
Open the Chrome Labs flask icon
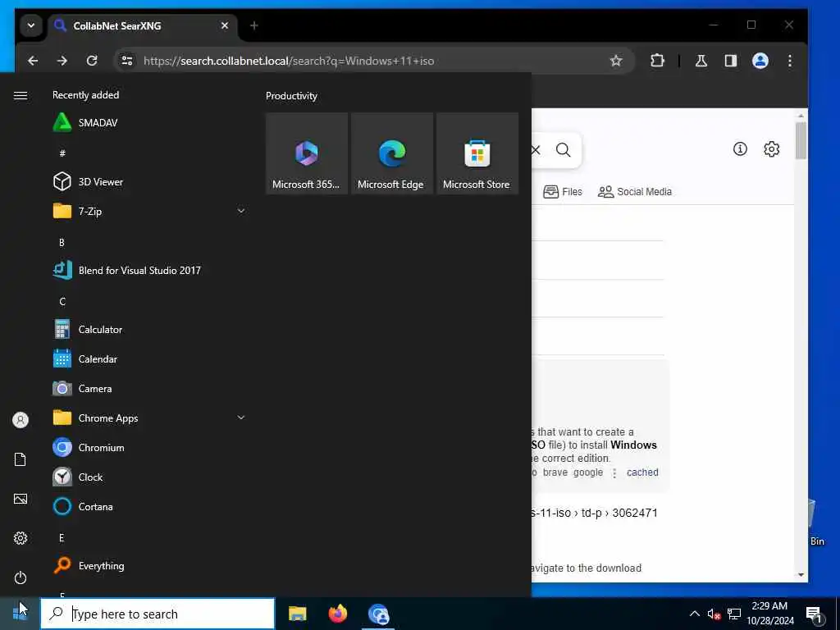click(701, 61)
